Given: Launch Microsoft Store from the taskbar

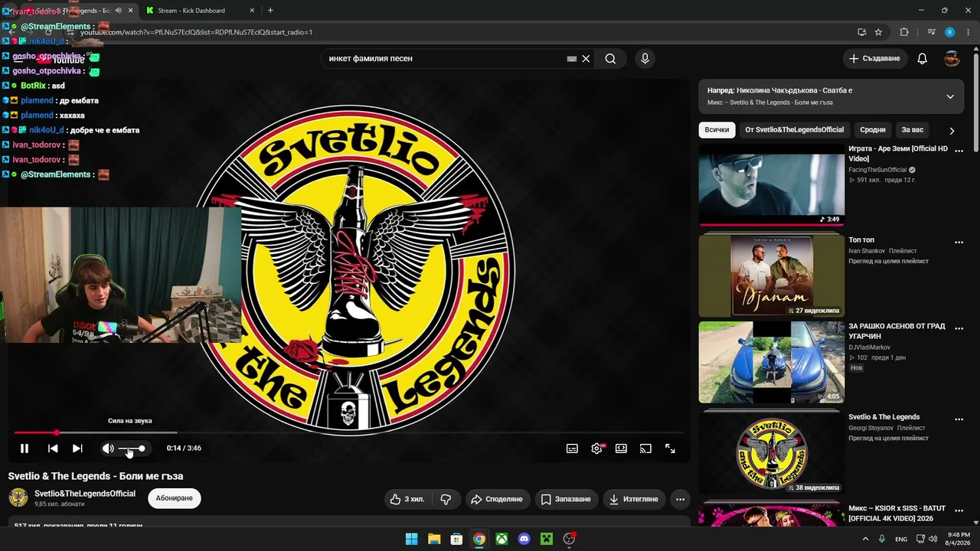Looking at the screenshot, I should 456,539.
